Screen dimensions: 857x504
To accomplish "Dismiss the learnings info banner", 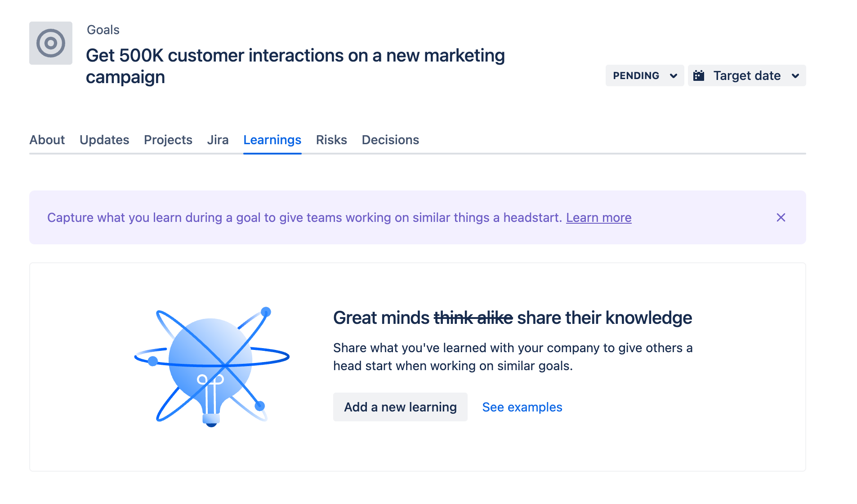I will coord(781,217).
